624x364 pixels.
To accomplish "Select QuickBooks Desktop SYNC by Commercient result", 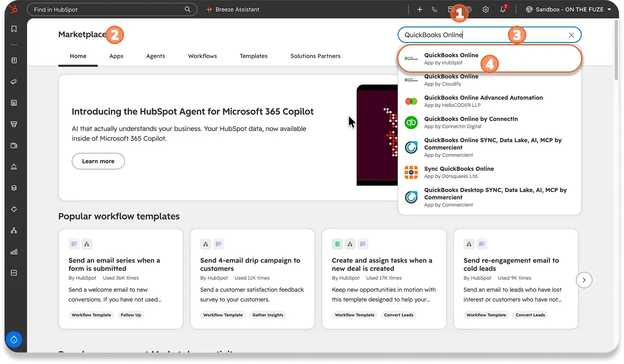I will coord(489,197).
